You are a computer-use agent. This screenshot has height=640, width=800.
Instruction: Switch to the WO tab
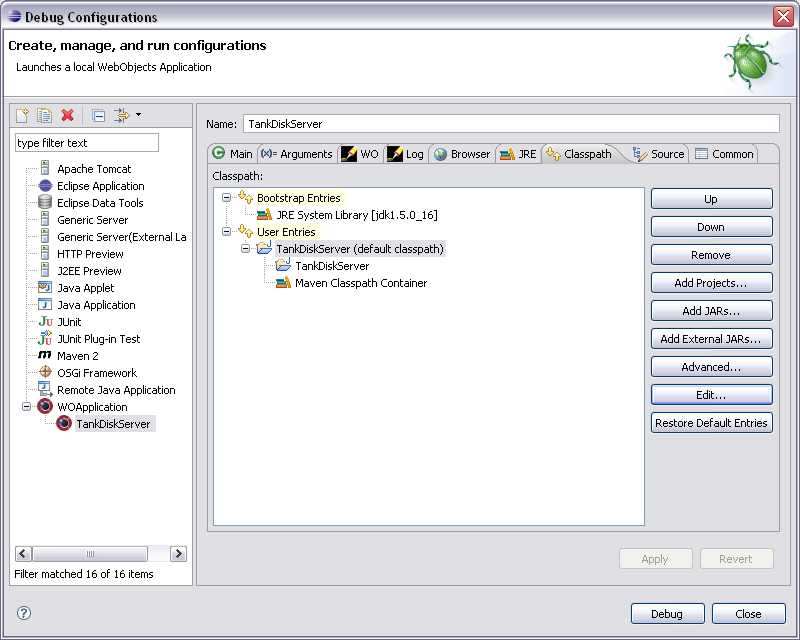(360, 154)
